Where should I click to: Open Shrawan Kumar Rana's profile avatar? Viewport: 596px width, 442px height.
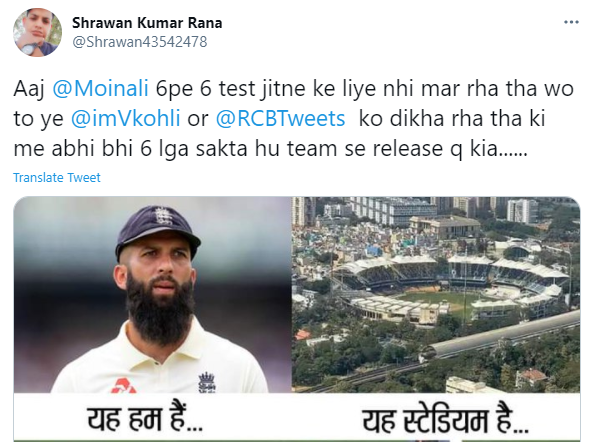37,32
